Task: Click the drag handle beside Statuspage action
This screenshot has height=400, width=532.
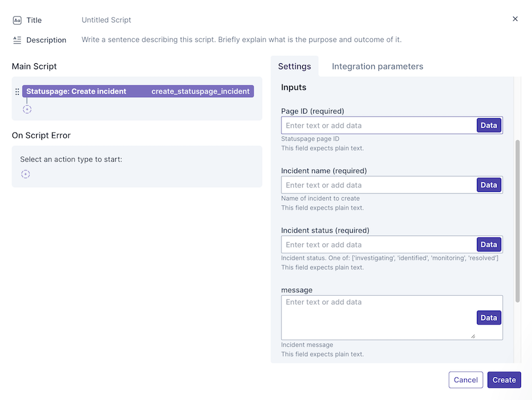Action: [x=17, y=92]
